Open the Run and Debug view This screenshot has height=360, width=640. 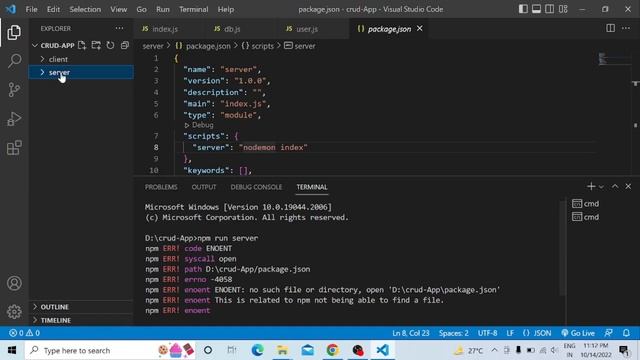pyautogui.click(x=14, y=119)
